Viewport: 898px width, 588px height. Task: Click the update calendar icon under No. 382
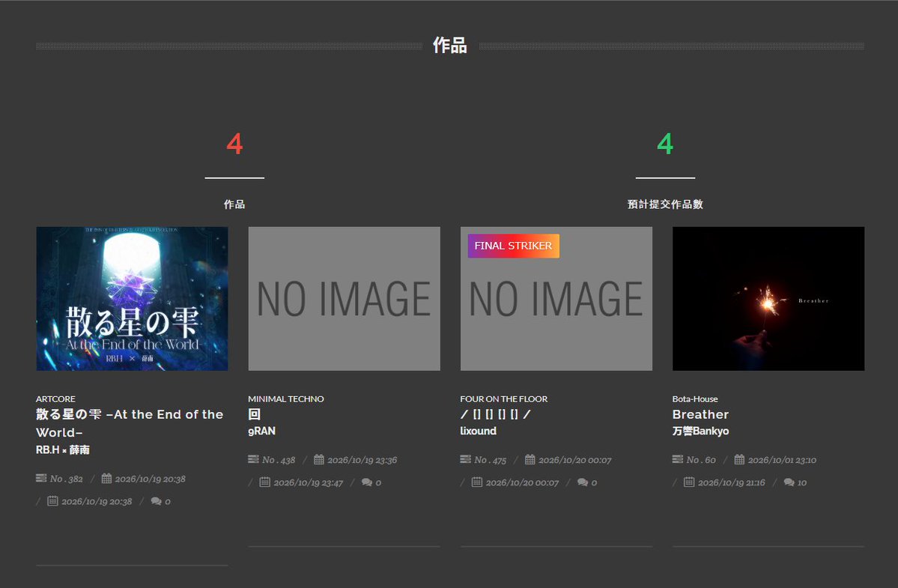pos(52,501)
